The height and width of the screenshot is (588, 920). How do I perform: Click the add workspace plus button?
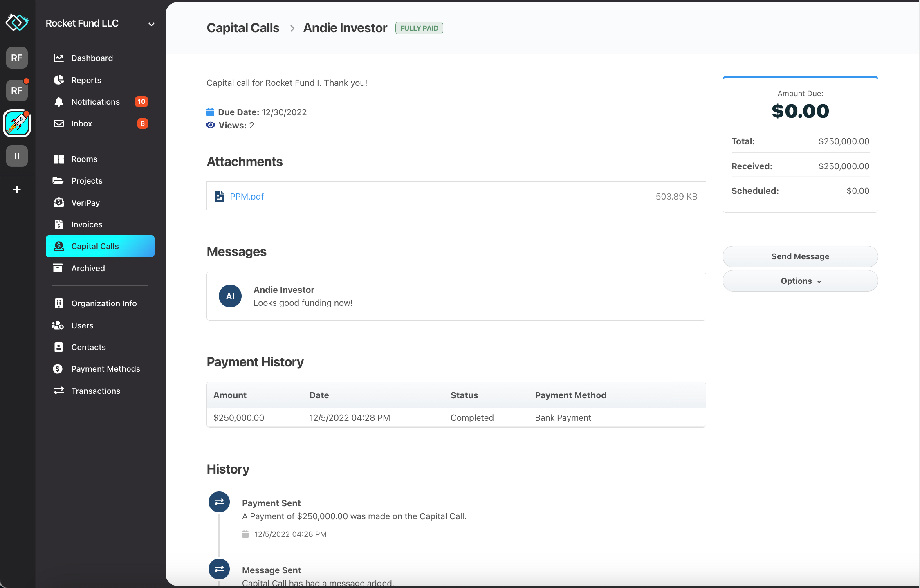click(17, 189)
